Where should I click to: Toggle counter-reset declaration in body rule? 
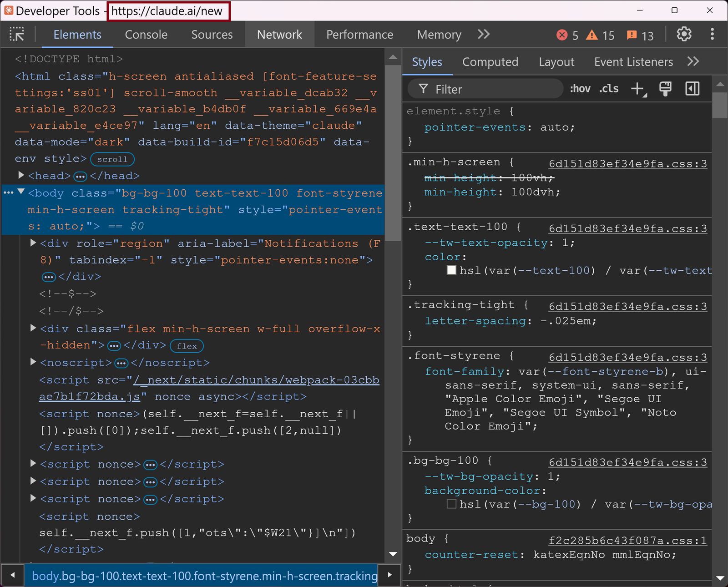551,555
